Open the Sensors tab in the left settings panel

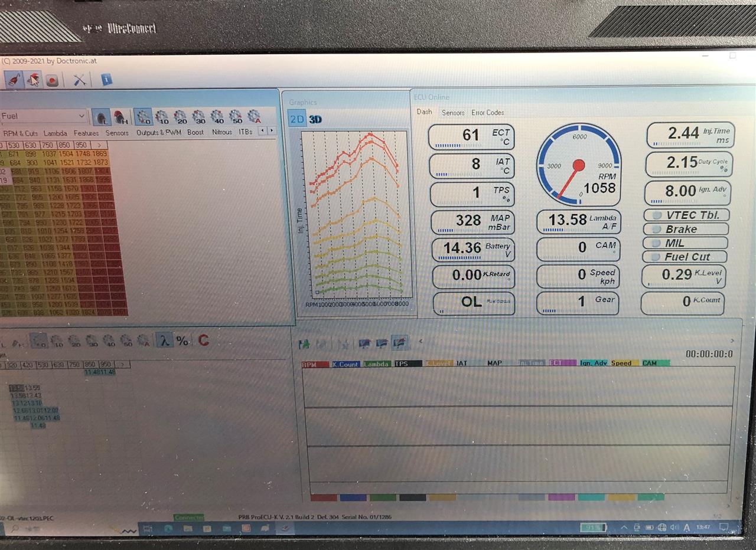(117, 133)
